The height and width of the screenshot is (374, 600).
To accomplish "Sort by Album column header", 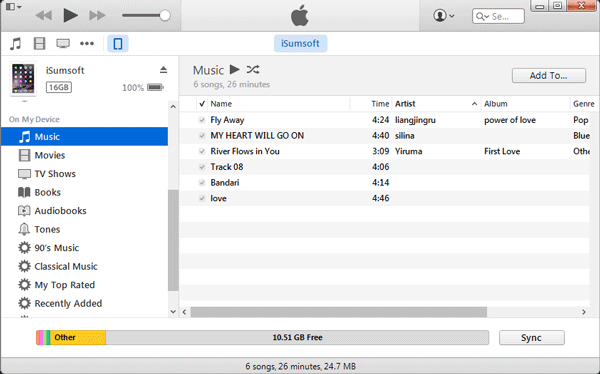I will point(525,104).
